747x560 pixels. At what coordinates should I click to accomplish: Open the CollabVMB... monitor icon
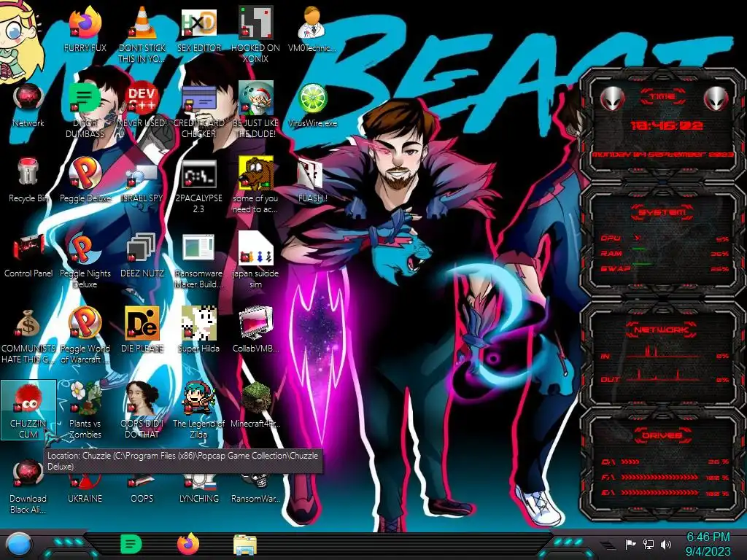[256, 330]
